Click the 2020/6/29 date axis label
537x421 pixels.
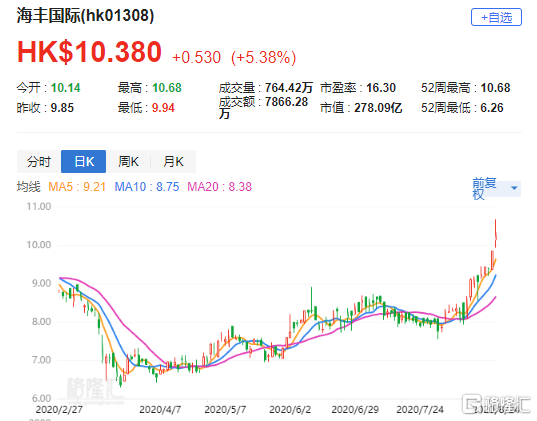coord(355,410)
